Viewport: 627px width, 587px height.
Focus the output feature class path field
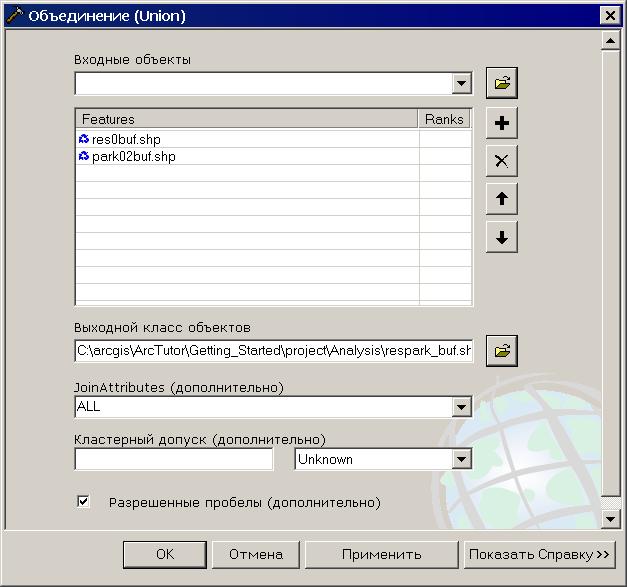(x=274, y=351)
